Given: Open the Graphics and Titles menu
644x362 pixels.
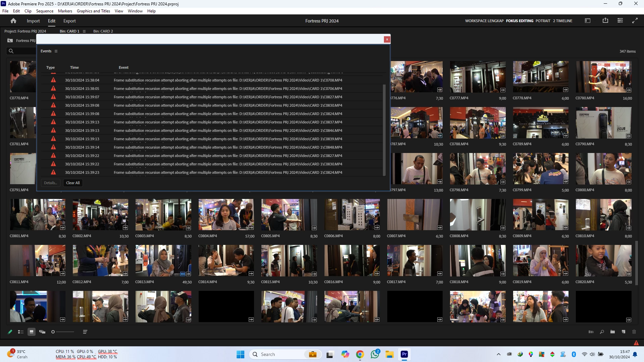Looking at the screenshot, I should click(x=93, y=11).
